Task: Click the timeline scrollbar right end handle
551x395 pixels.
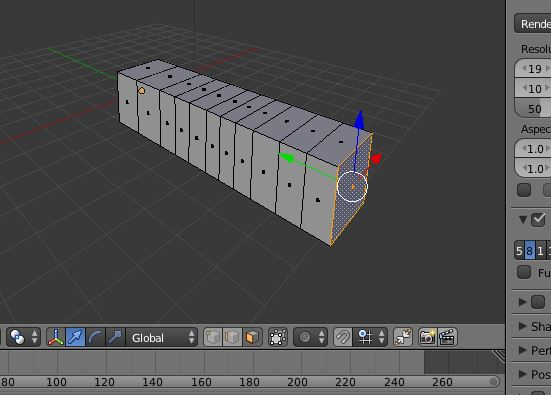Action: pyautogui.click(x=493, y=381)
